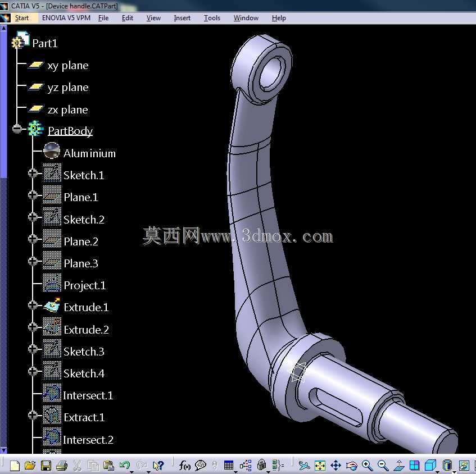
Task: Click the Multi-View window icon
Action: [414, 465]
